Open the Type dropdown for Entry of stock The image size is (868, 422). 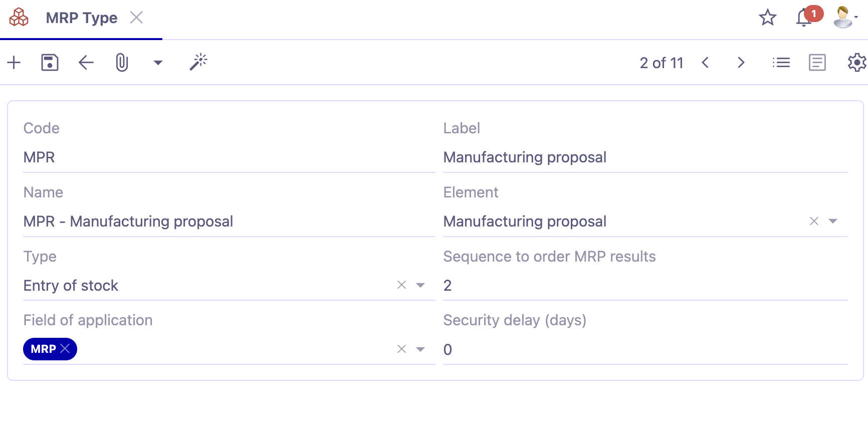tap(421, 285)
